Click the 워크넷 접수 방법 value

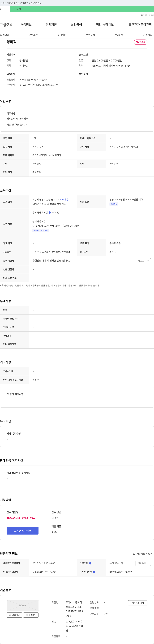tap(55, 518)
